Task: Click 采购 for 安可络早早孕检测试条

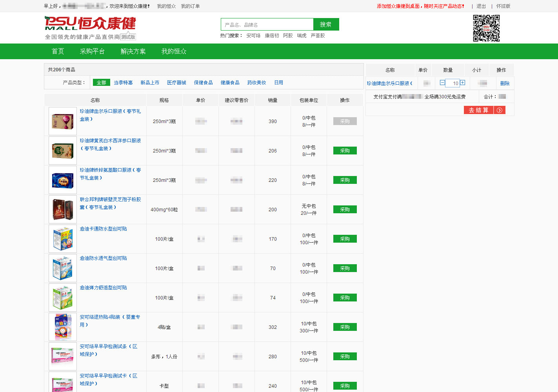Action: pyautogui.click(x=345, y=356)
